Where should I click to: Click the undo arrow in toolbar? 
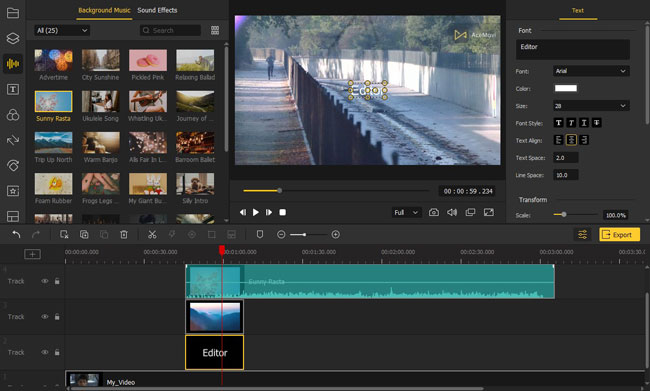coord(16,235)
